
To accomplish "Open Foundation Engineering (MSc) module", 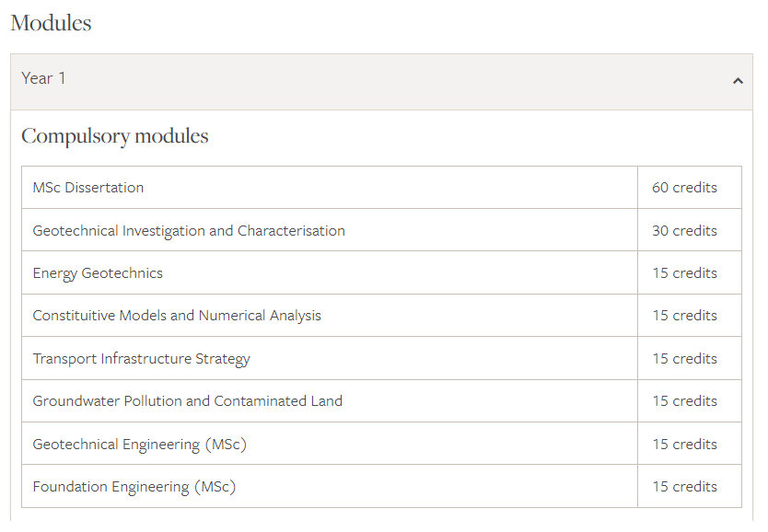I will 134,487.
